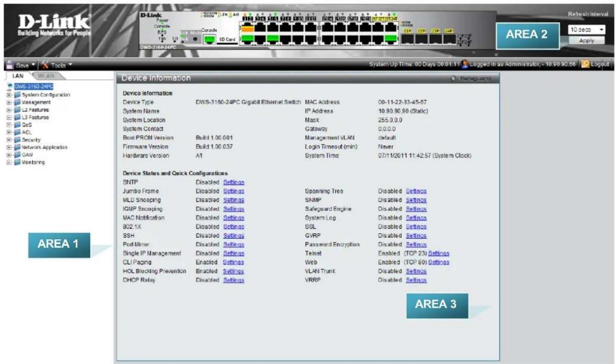Open Web Settings link
This screenshot has height=364, width=616.
[438, 262]
